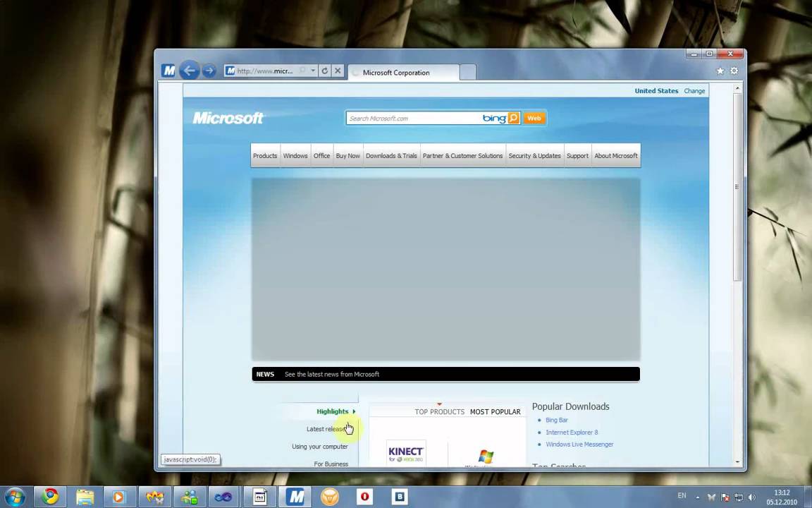Viewport: 812px width, 508px height.
Task: Open Downloads & Trials menu
Action: [391, 155]
